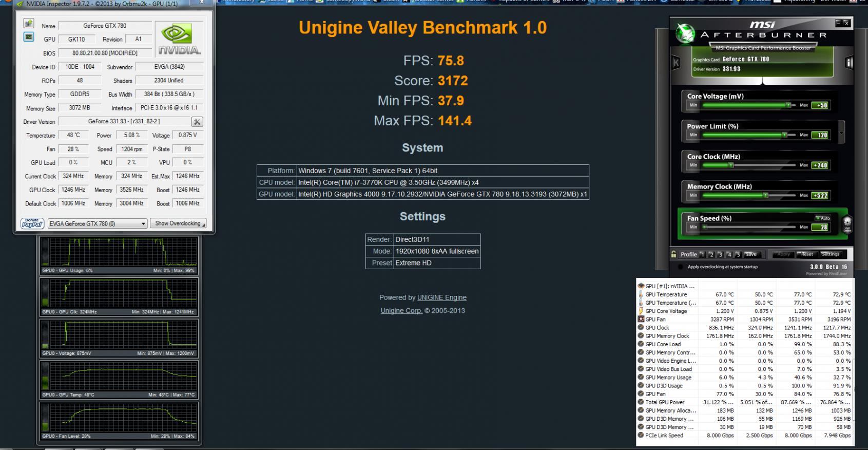Click Power Limit value field 120
This screenshot has width=868, height=450.
click(820, 135)
